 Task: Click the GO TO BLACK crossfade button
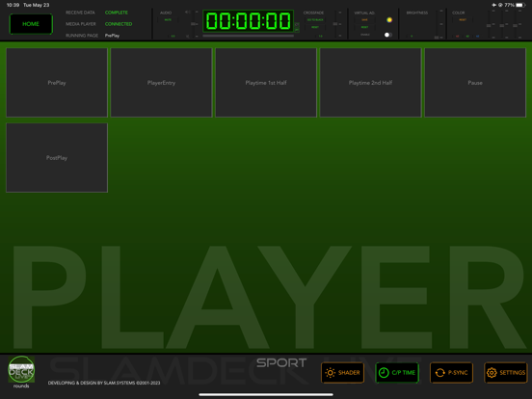(315, 19)
